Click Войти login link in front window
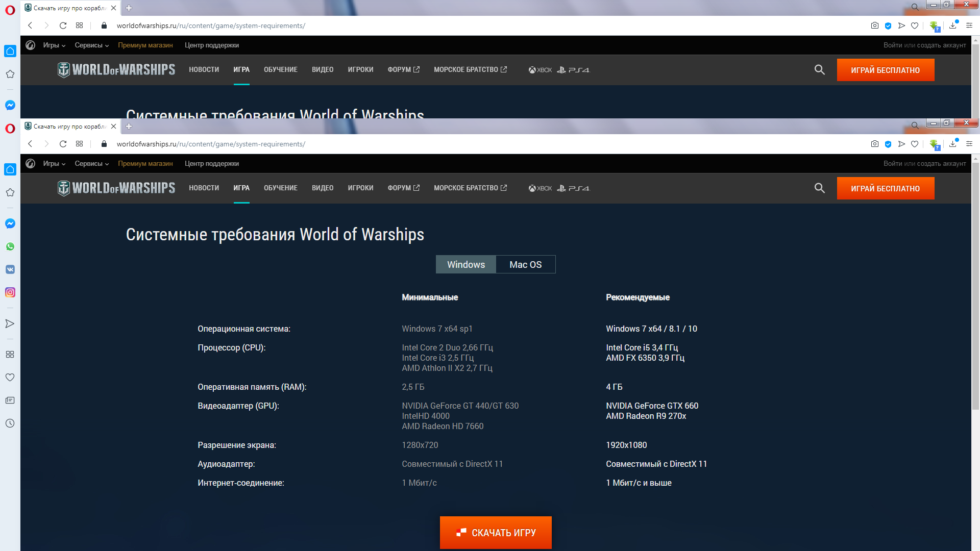 pos(893,164)
